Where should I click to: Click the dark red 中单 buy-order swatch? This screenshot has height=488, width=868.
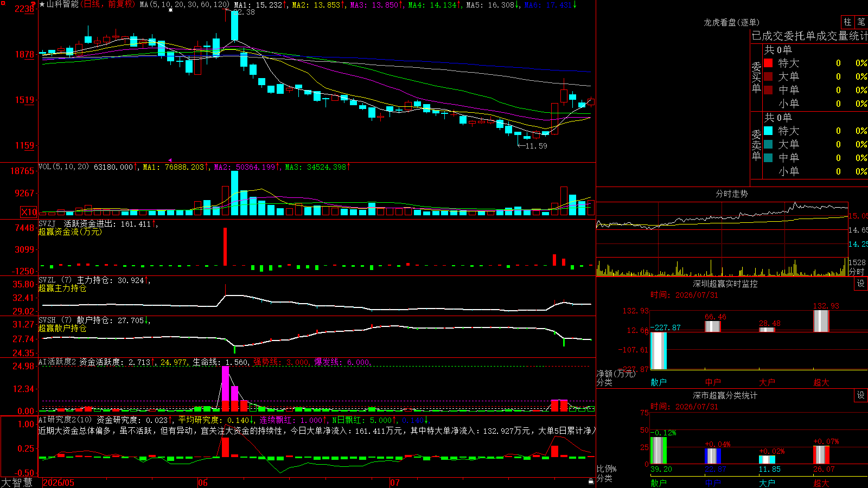[x=768, y=89]
